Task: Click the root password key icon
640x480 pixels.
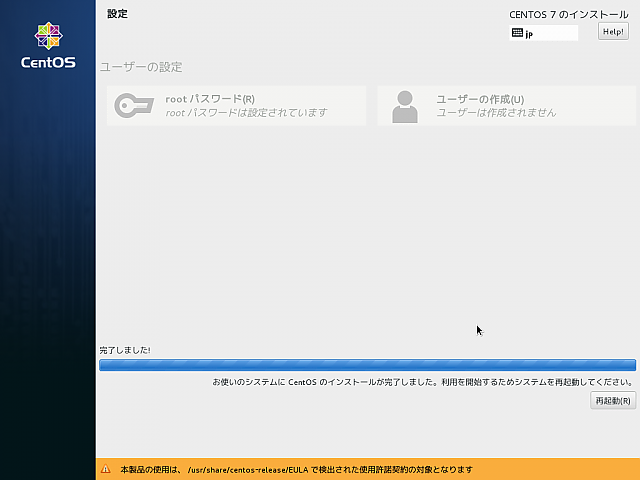Action: pyautogui.click(x=134, y=105)
